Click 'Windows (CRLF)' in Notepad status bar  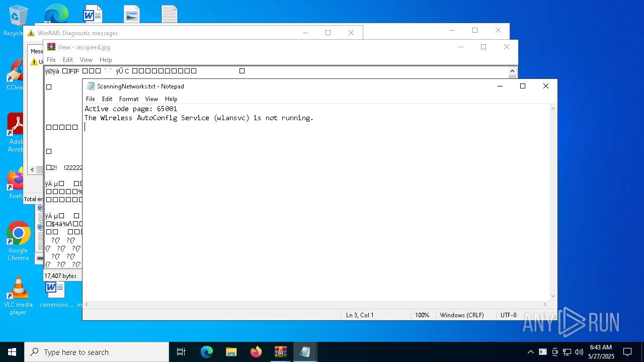(462, 315)
